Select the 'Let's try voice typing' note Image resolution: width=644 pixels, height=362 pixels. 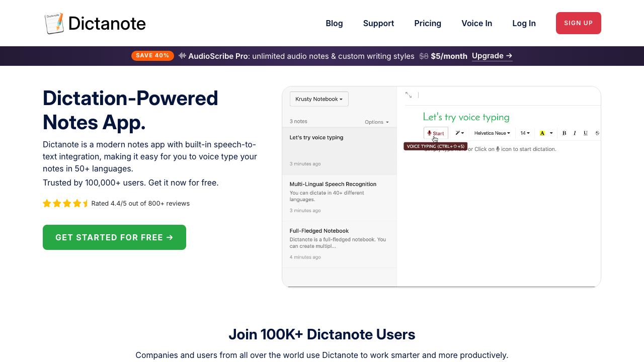pos(339,151)
